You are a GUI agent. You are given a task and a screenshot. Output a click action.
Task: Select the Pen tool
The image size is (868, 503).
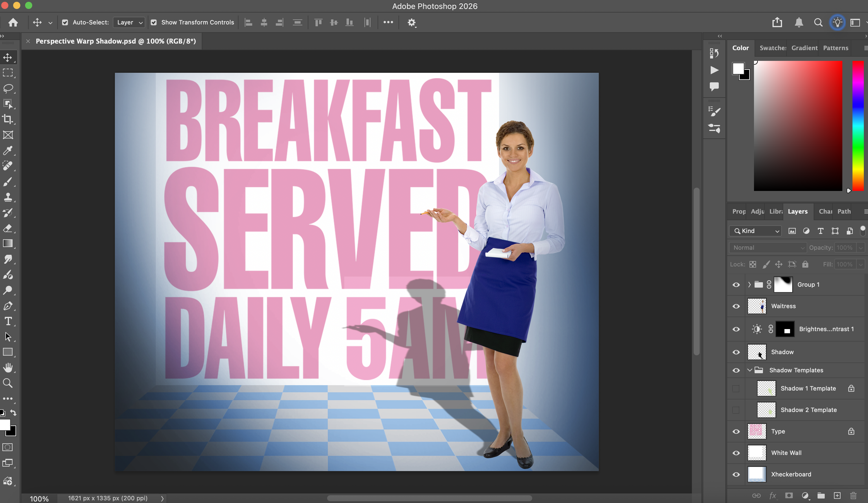coord(8,306)
